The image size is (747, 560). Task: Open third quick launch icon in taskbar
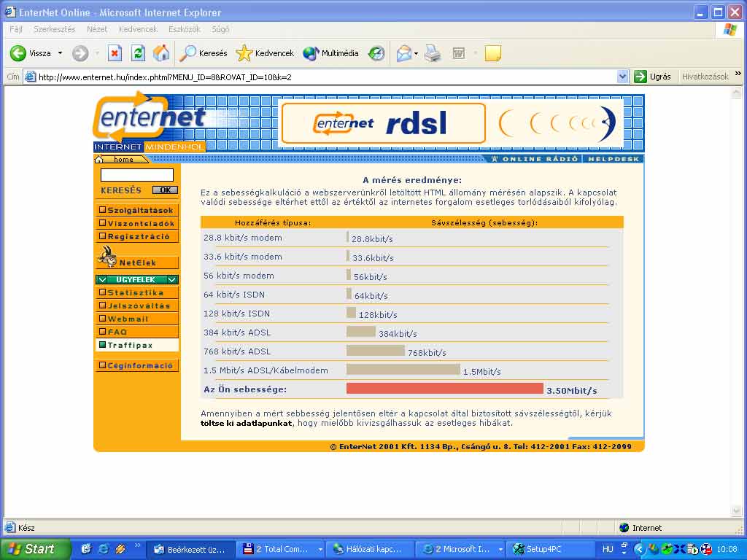[120, 549]
